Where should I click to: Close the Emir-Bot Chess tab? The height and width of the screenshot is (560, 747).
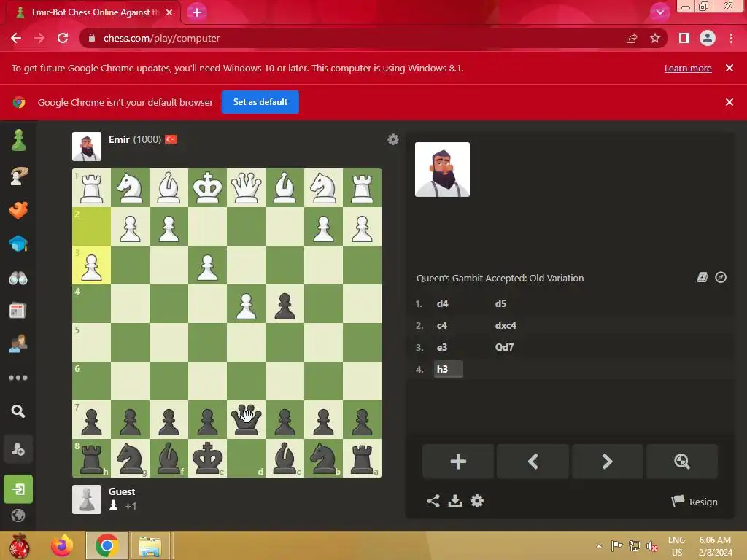point(169,12)
